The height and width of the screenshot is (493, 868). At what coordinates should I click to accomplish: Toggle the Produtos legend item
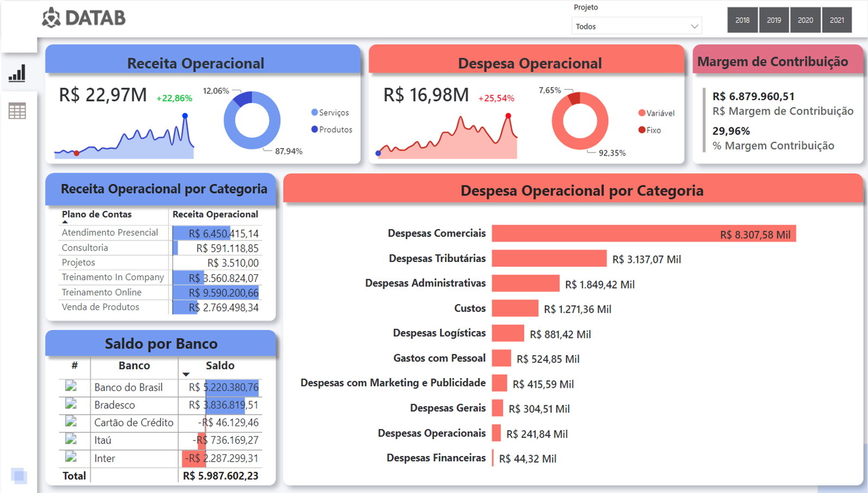point(331,130)
